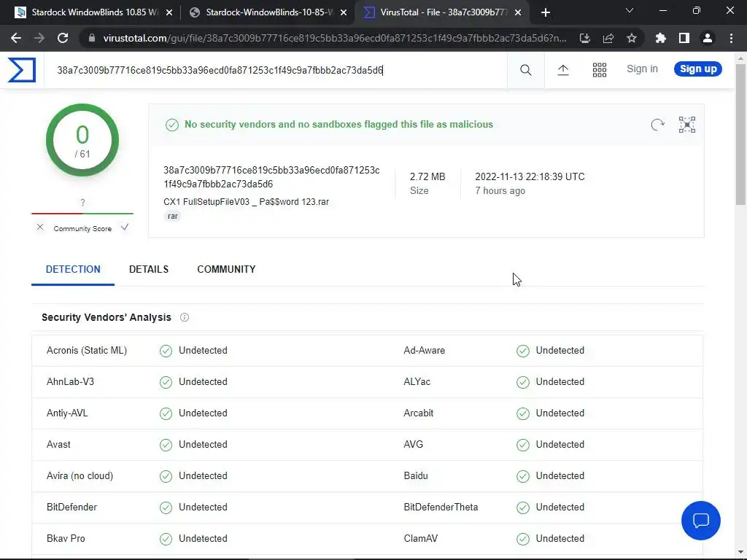Open the similarity graph icon

pyautogui.click(x=687, y=125)
